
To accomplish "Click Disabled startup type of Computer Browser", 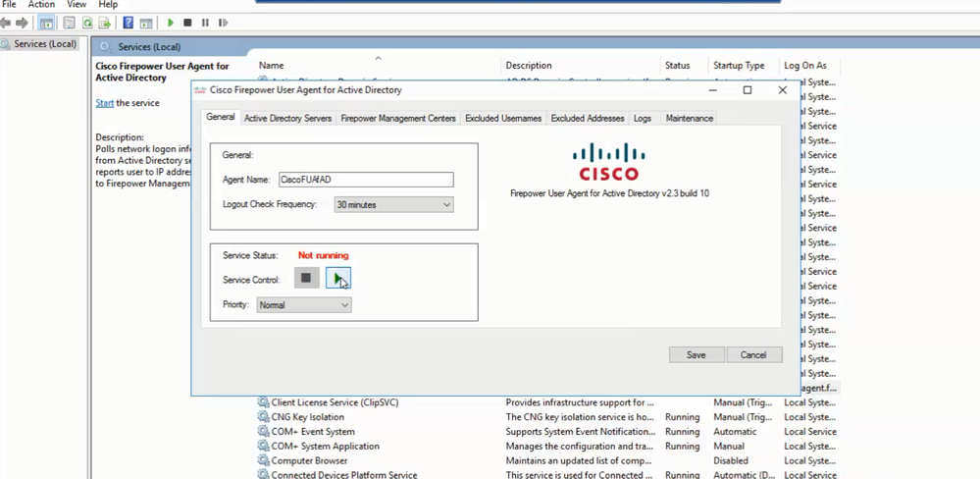I will point(731,461).
